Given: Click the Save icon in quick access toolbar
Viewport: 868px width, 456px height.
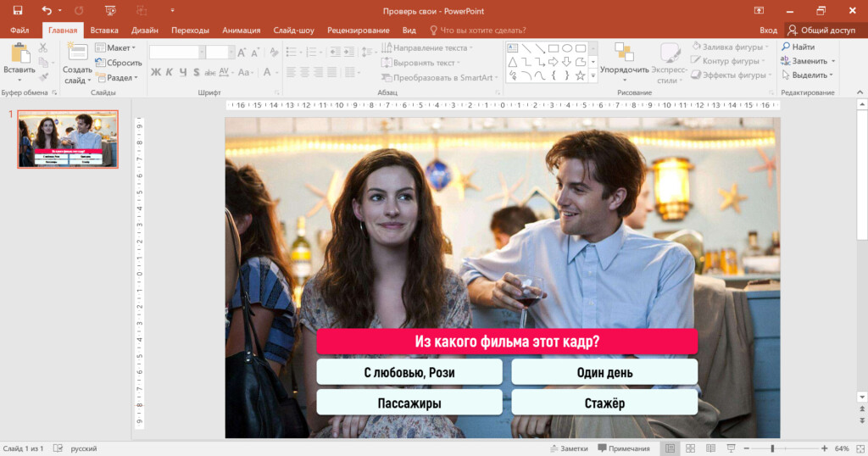Looking at the screenshot, I should pyautogui.click(x=17, y=10).
